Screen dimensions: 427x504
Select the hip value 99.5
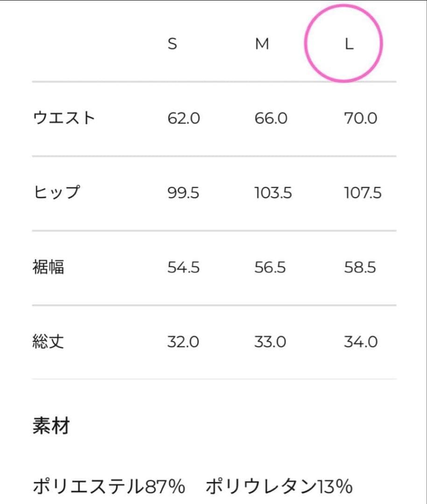[183, 193]
